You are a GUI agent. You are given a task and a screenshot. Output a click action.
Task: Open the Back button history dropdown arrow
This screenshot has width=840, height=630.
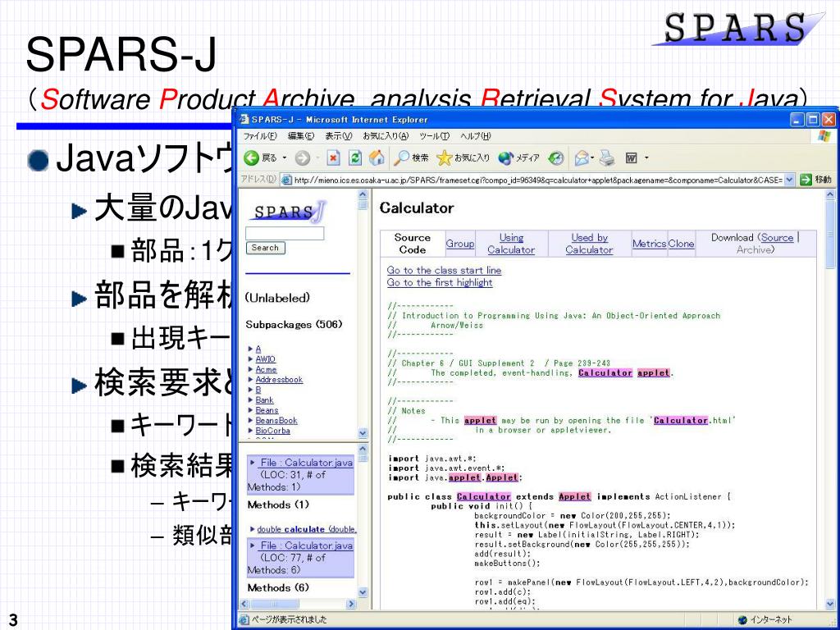[x=285, y=158]
